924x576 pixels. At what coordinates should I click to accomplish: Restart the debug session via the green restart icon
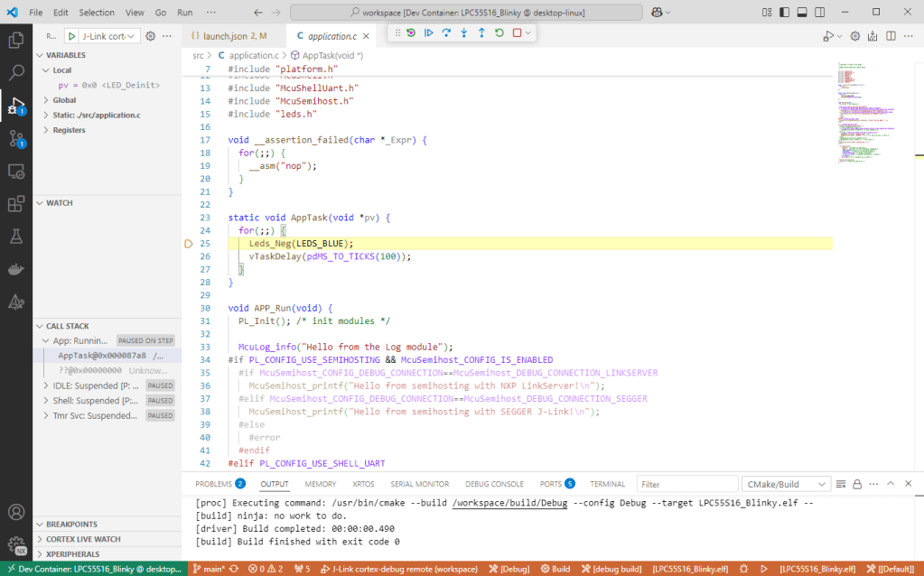499,33
